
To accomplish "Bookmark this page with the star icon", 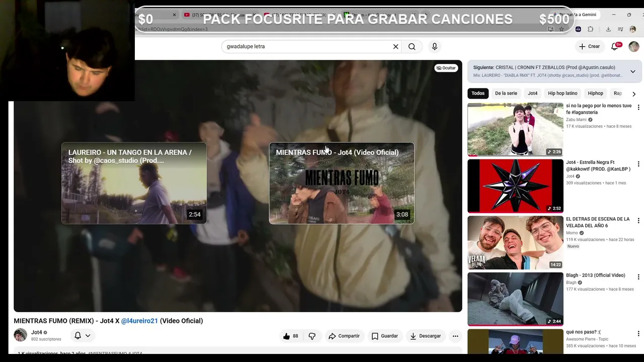I will point(561,29).
